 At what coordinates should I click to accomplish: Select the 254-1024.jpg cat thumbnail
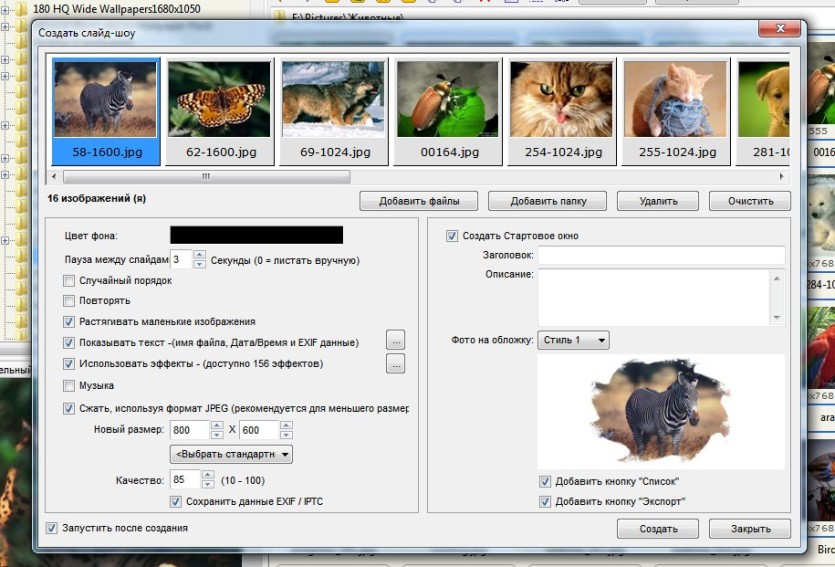click(562, 111)
